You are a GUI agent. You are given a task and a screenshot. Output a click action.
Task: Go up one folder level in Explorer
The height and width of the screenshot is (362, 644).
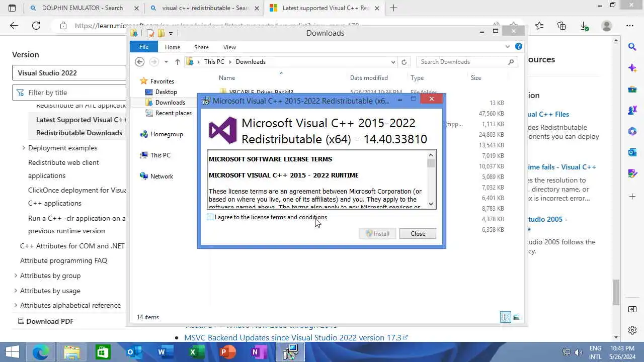pos(177,62)
